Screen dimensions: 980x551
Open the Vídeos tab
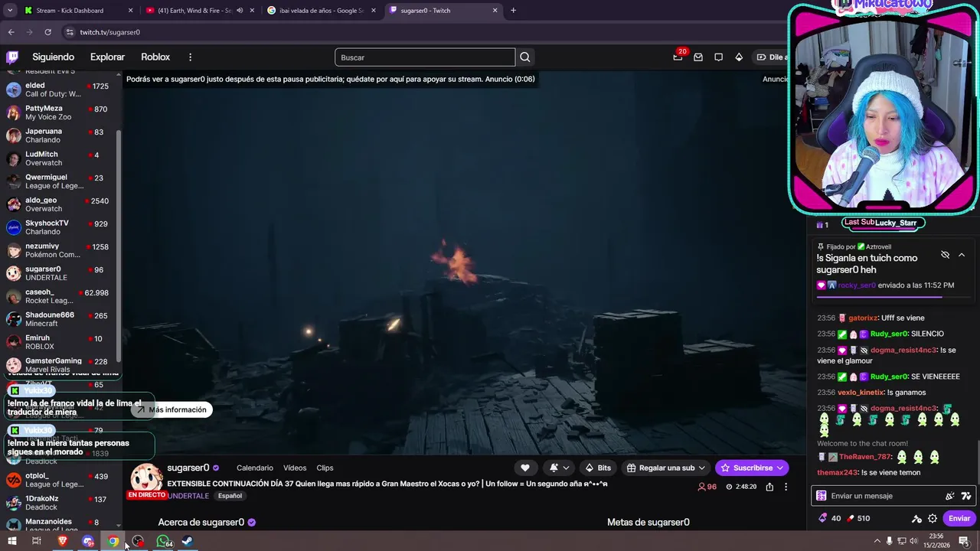pos(295,468)
